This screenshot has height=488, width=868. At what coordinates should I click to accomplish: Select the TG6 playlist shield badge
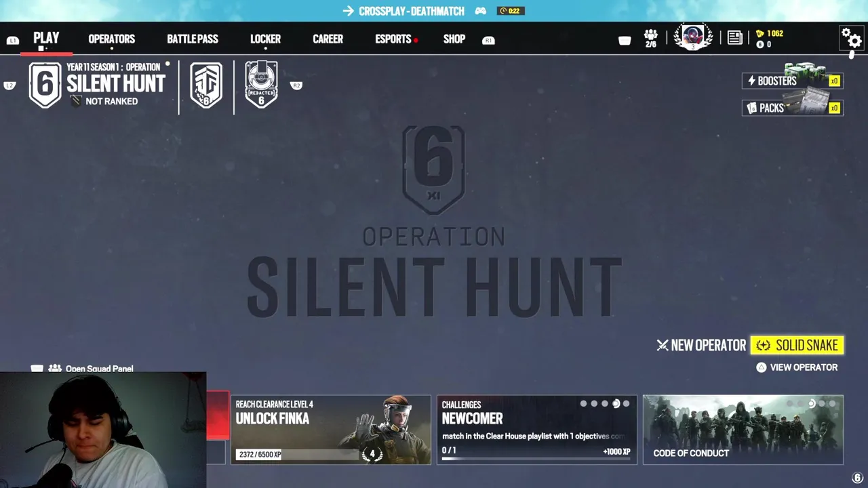click(206, 85)
